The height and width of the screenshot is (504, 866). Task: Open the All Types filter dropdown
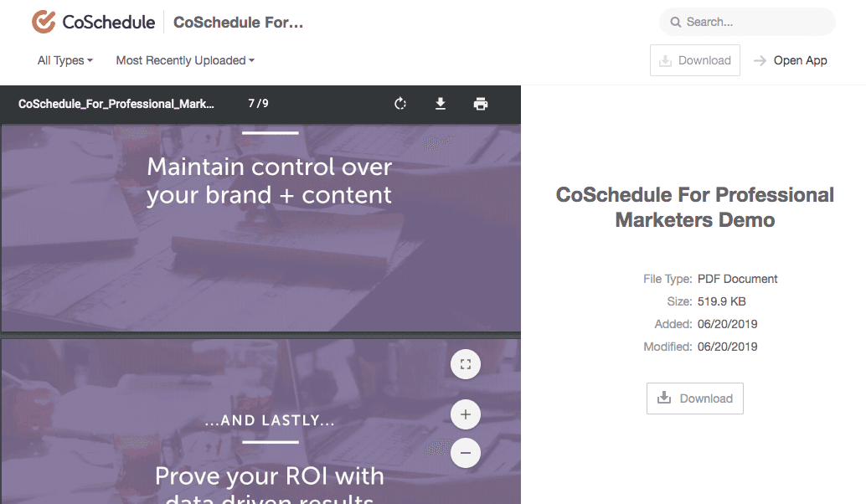click(65, 61)
